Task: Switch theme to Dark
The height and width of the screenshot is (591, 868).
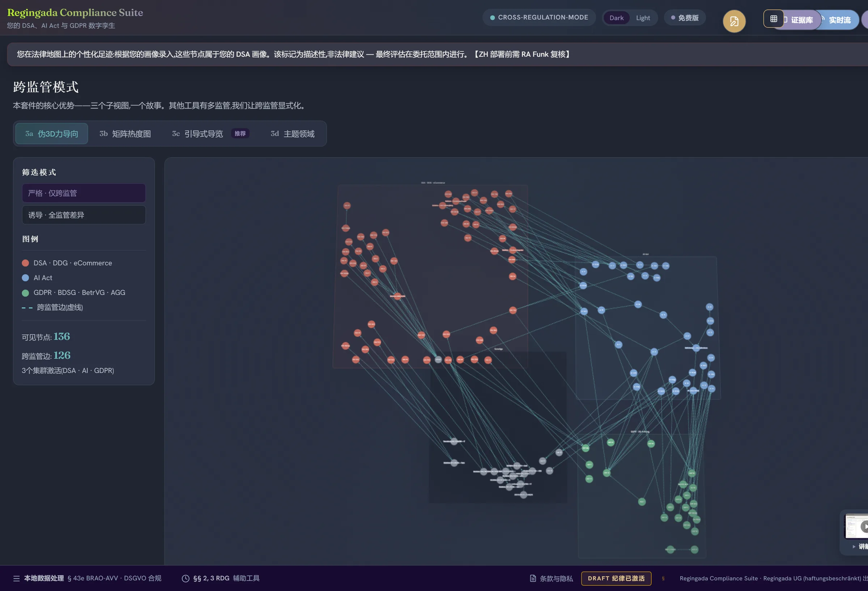Action: [x=616, y=18]
